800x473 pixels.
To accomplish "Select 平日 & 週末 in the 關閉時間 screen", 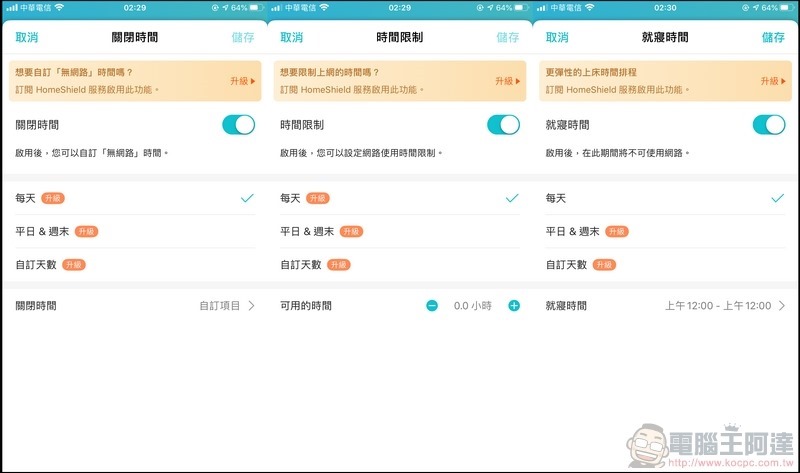I will pyautogui.click(x=135, y=231).
